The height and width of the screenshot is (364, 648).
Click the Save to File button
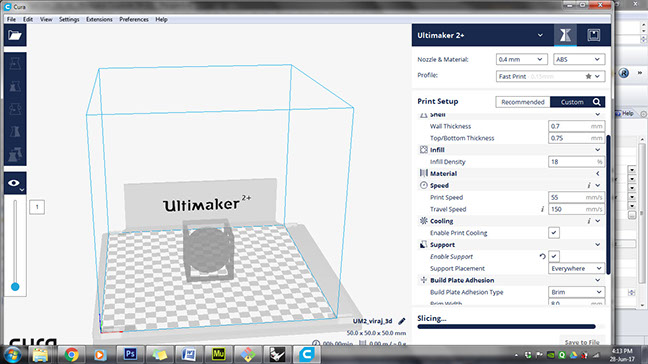point(582,342)
